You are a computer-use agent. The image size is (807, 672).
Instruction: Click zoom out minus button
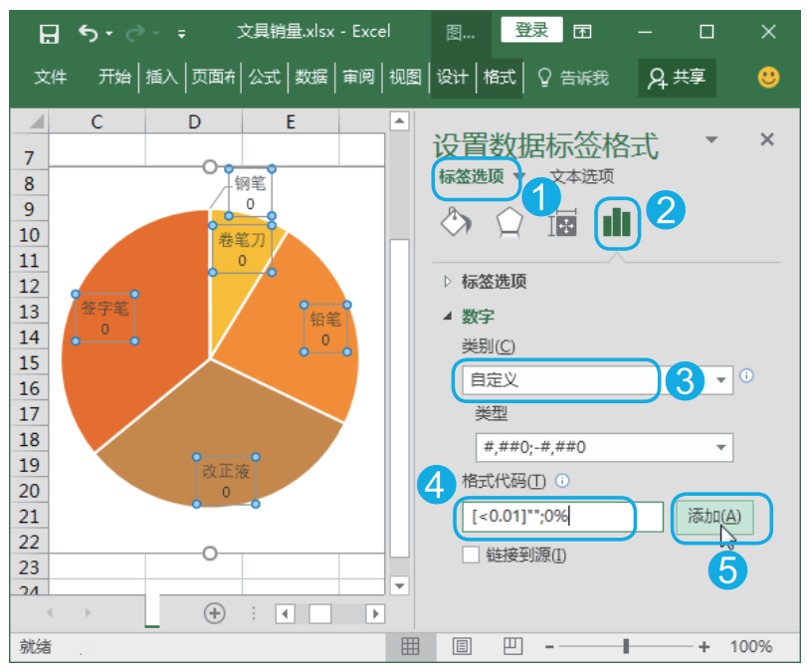click(x=549, y=647)
